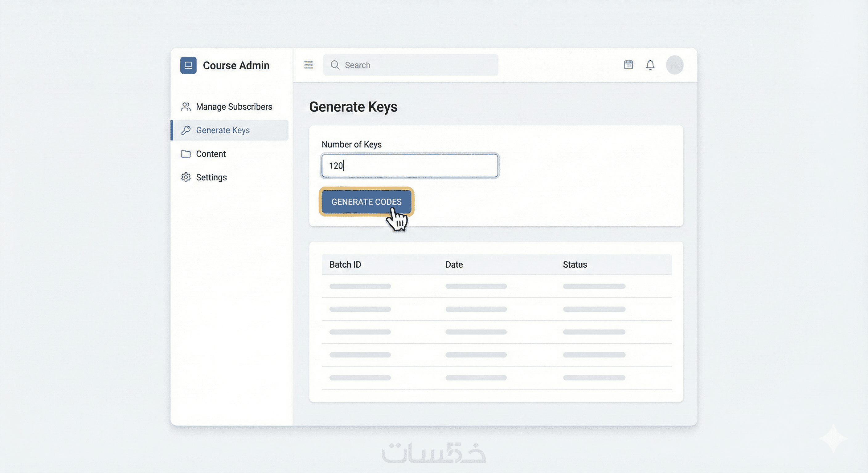Select the Generate Keys menu item
The width and height of the screenshot is (868, 473).
tap(223, 130)
